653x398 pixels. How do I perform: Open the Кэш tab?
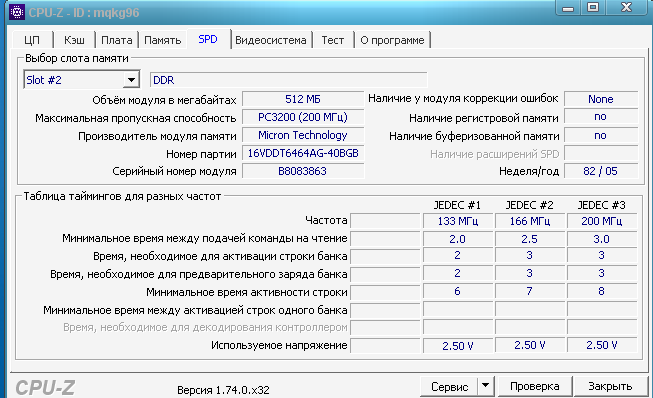pos(74,40)
